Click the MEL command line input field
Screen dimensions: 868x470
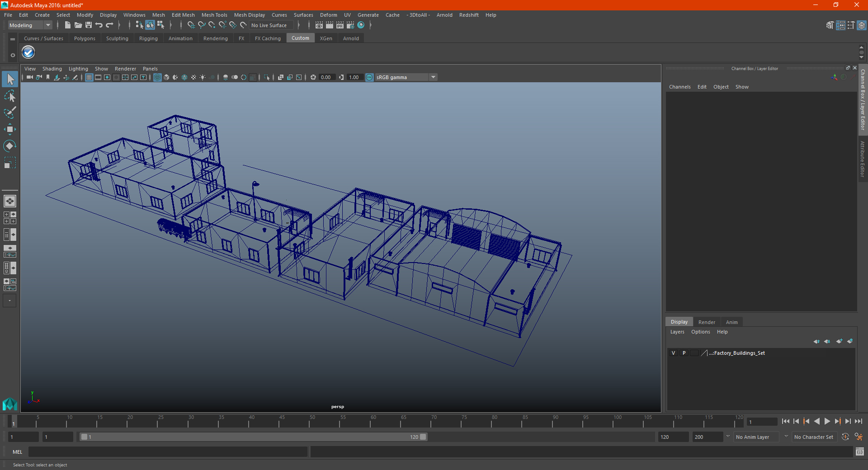(x=168, y=452)
